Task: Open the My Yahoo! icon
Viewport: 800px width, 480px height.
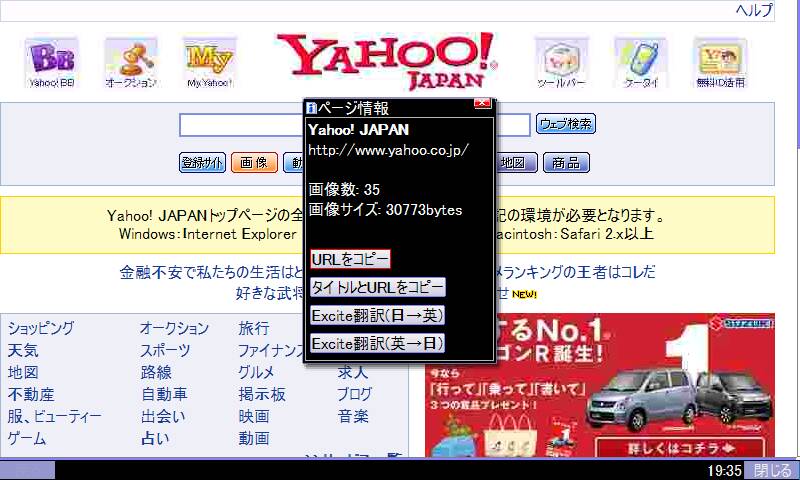Action: (x=209, y=62)
